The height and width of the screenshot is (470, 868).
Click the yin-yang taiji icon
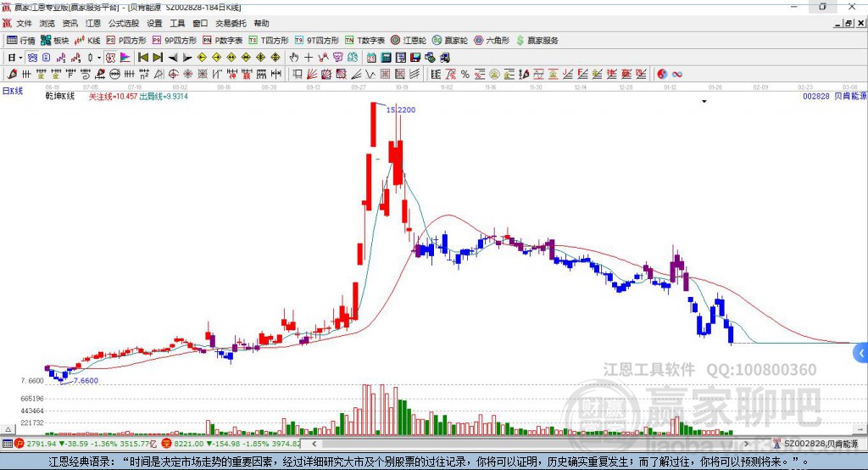pyautogui.click(x=662, y=74)
